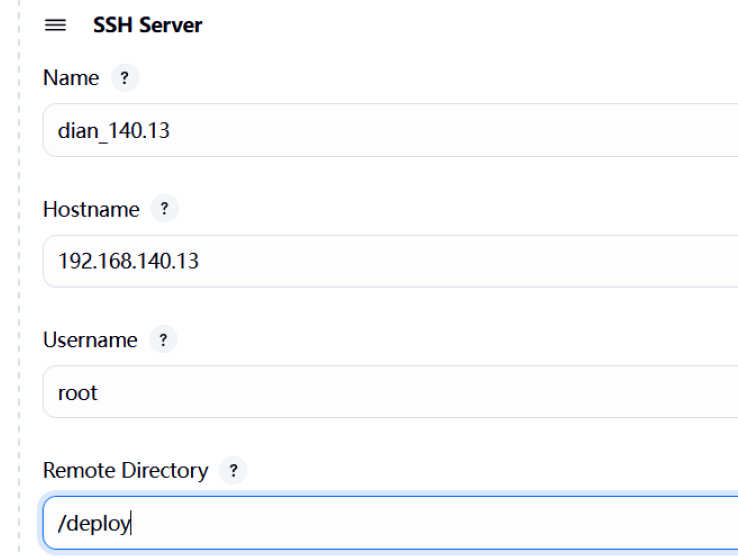Click the Username input containing root

pos(390,392)
